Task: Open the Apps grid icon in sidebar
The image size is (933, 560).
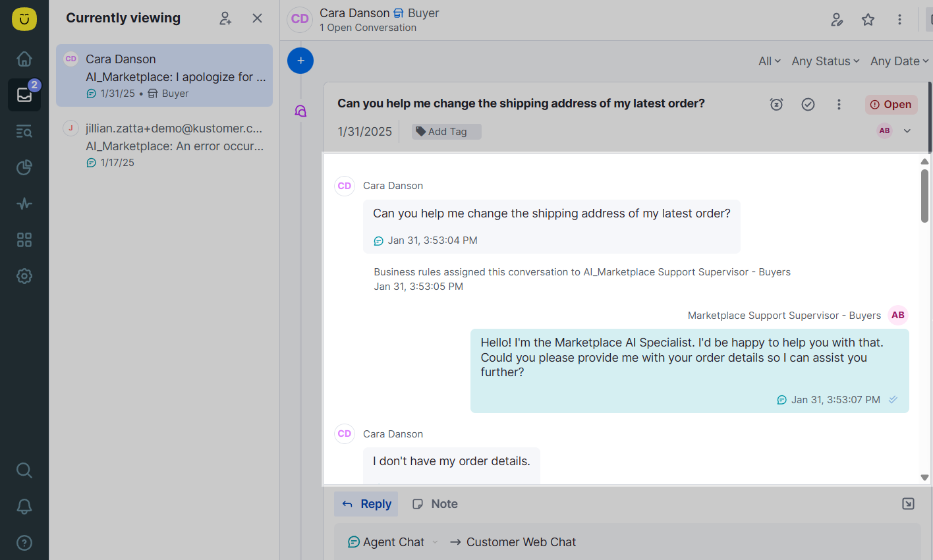Action: click(x=24, y=240)
